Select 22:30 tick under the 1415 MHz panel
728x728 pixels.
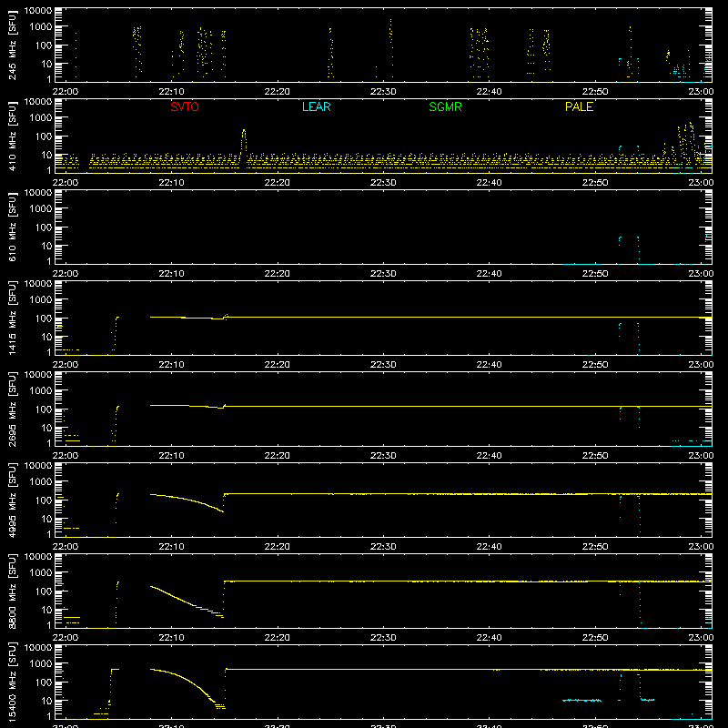point(383,365)
